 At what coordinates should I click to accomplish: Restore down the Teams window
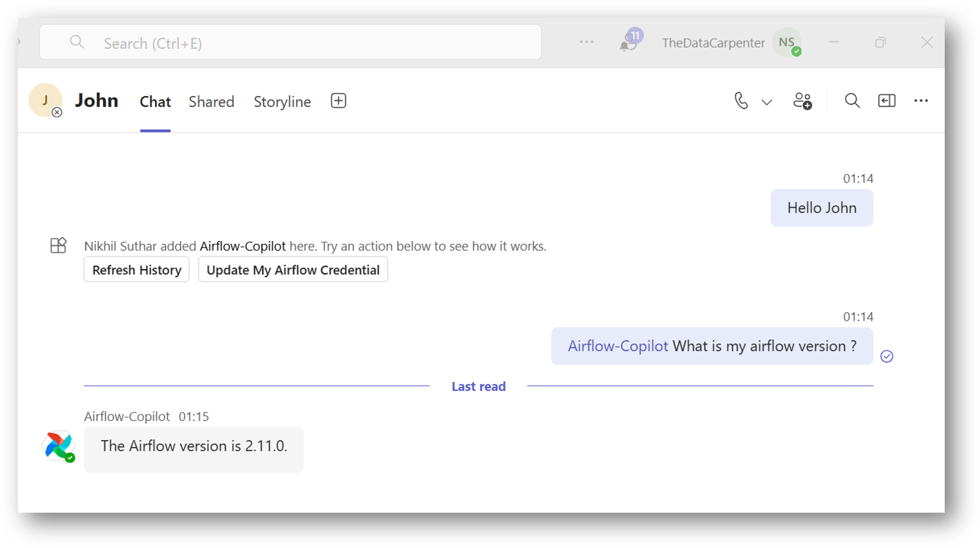(880, 42)
